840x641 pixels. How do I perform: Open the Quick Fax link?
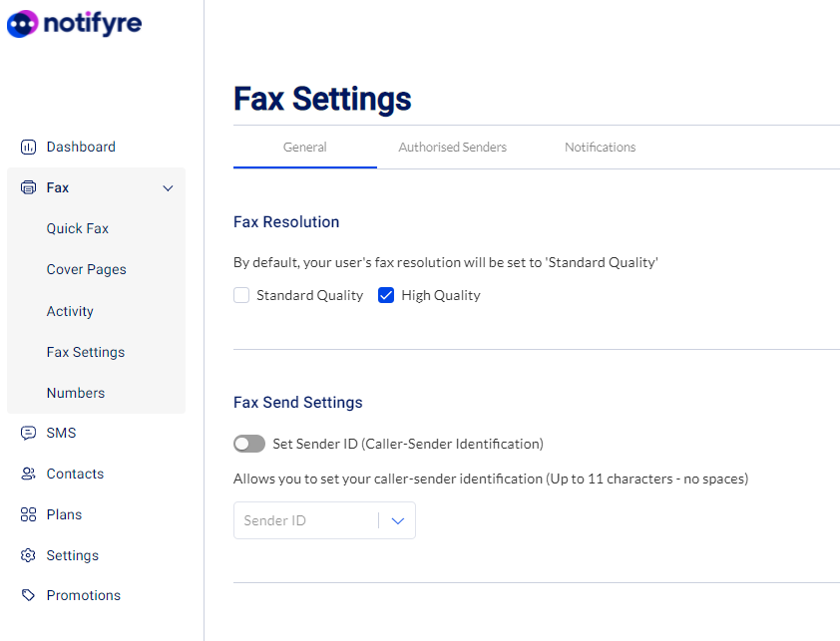click(78, 228)
